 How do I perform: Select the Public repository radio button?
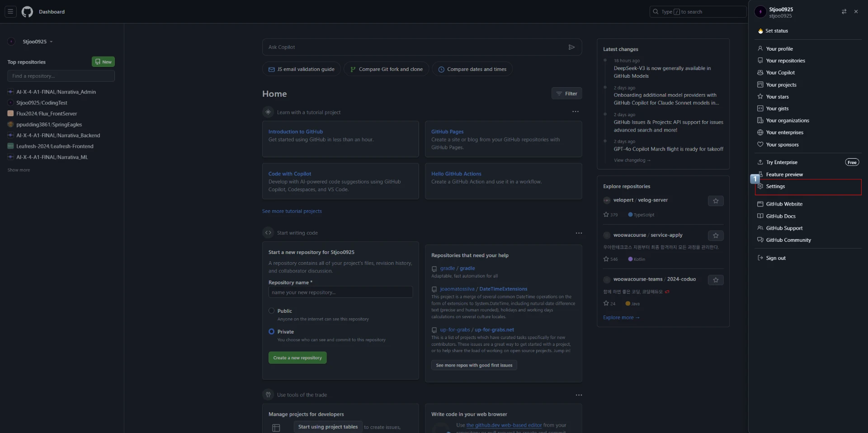tap(271, 311)
